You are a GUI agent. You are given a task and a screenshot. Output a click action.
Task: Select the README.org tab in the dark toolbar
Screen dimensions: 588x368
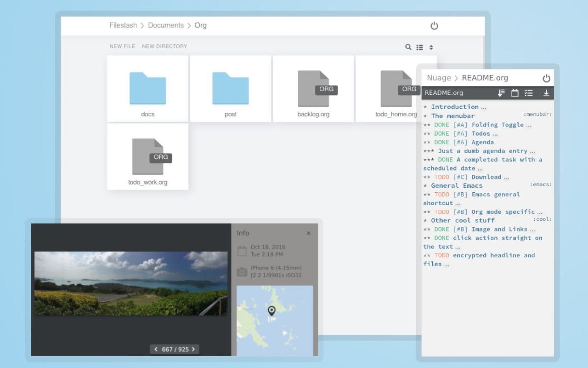point(444,92)
